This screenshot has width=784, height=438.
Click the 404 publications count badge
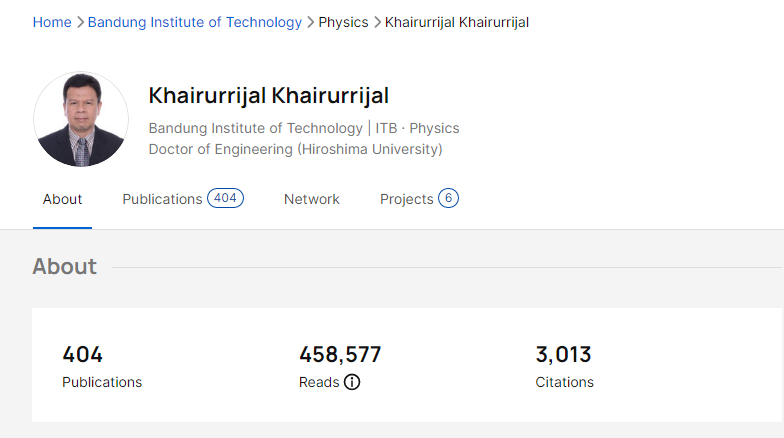tap(225, 198)
